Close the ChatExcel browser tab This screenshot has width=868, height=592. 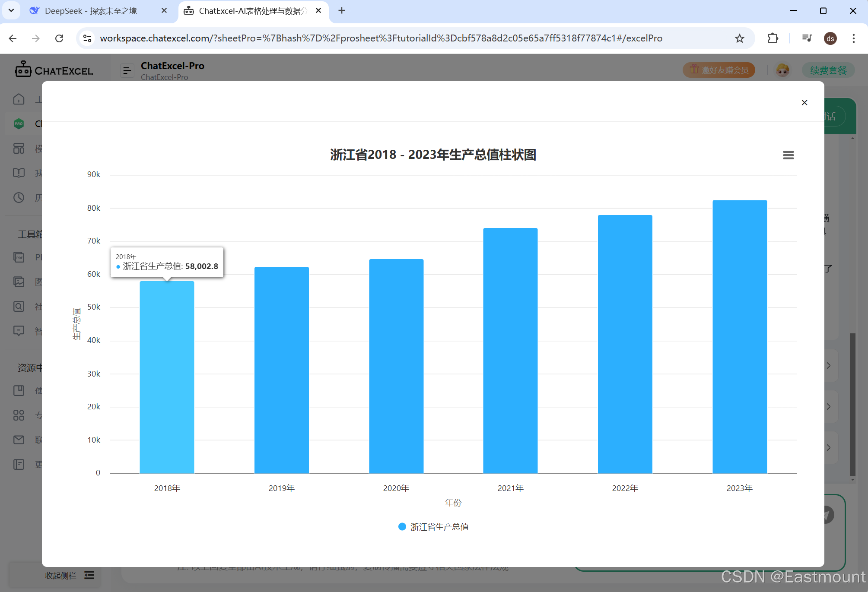[318, 10]
